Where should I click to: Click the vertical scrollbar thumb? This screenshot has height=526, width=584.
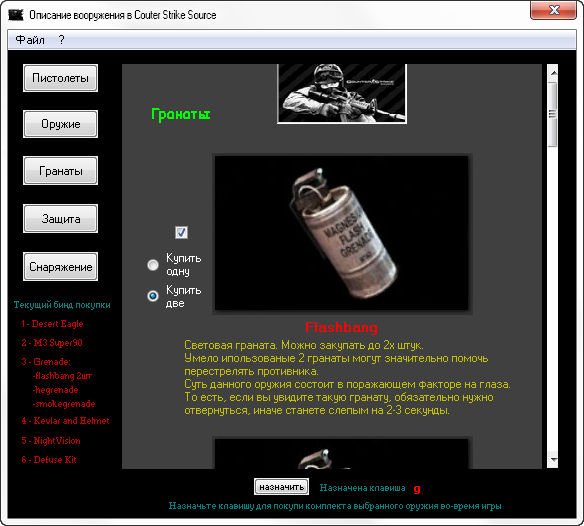553,114
